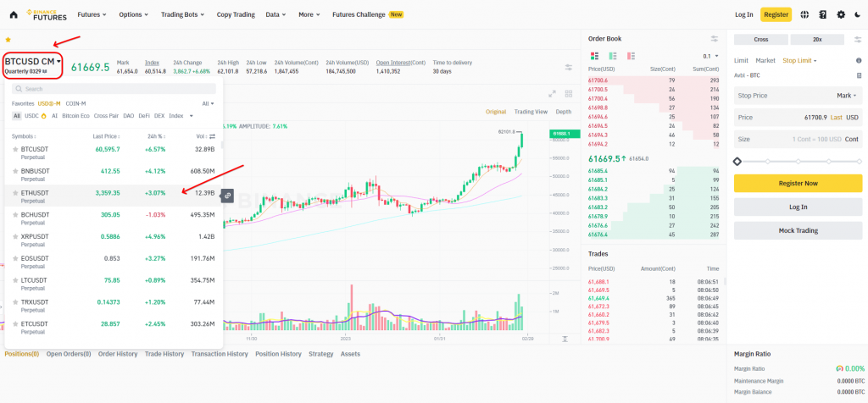Click the order size slider diamond handle
Screen dimensions: 868x403
[x=737, y=162]
